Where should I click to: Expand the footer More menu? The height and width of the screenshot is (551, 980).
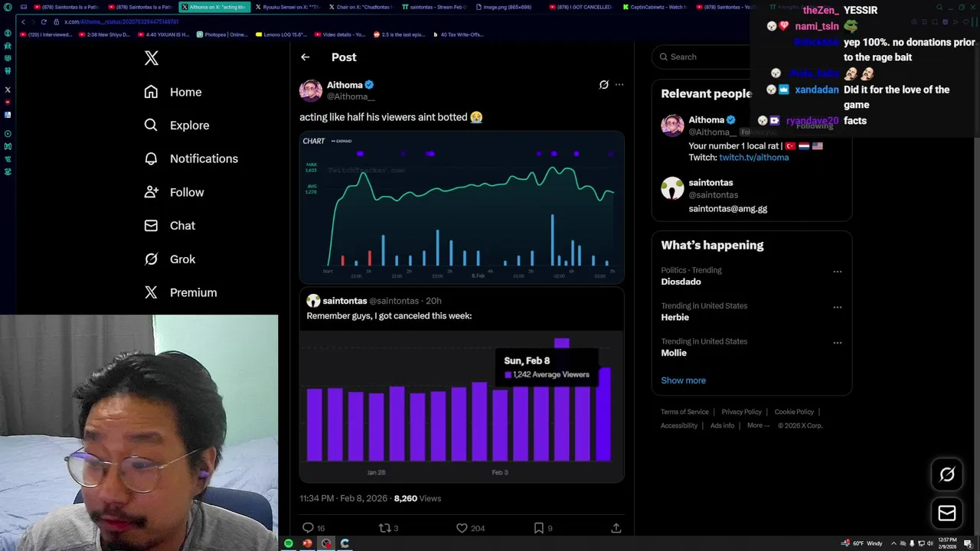coord(758,425)
